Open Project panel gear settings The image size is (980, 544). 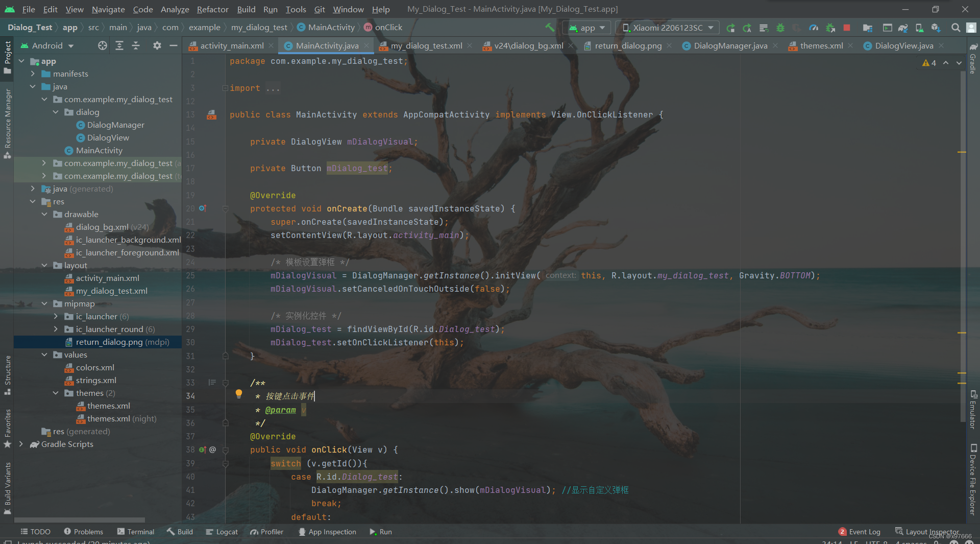tap(157, 45)
